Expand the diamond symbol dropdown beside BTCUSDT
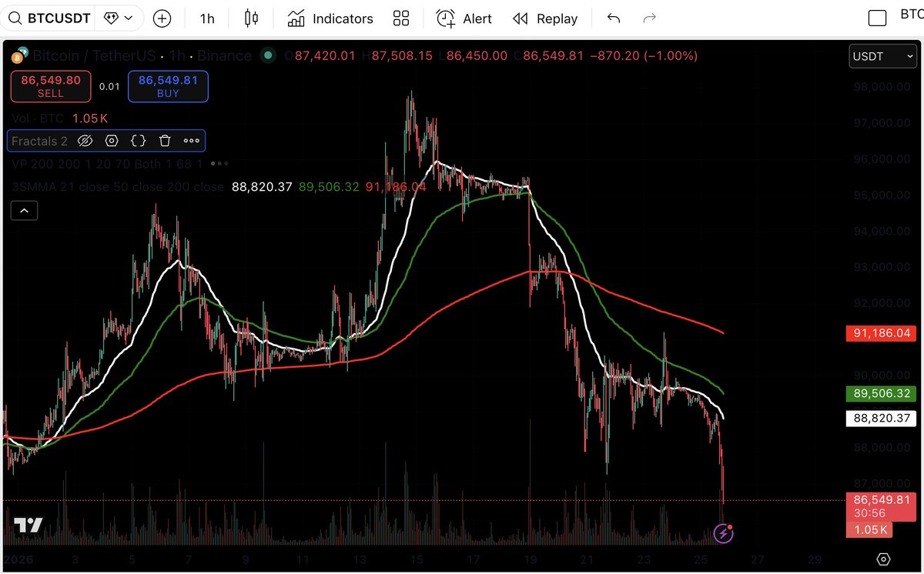 pyautogui.click(x=119, y=18)
